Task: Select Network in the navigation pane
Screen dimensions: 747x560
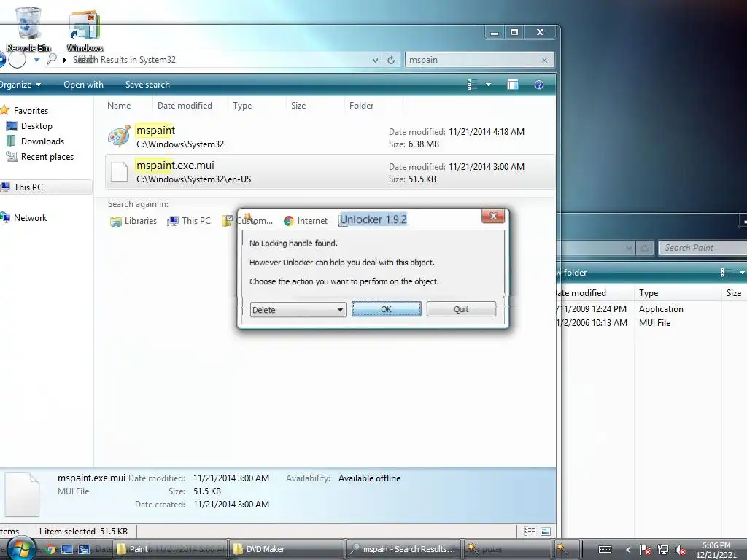Action: [30, 218]
